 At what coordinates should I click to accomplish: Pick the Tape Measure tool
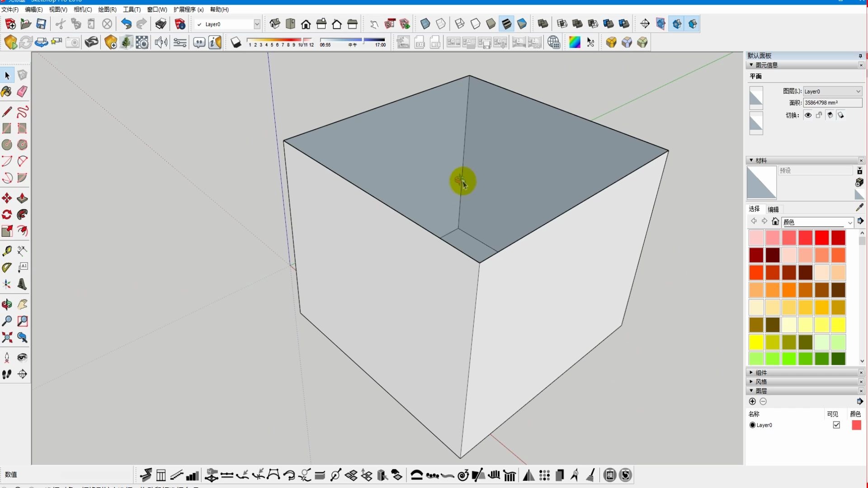(x=7, y=251)
